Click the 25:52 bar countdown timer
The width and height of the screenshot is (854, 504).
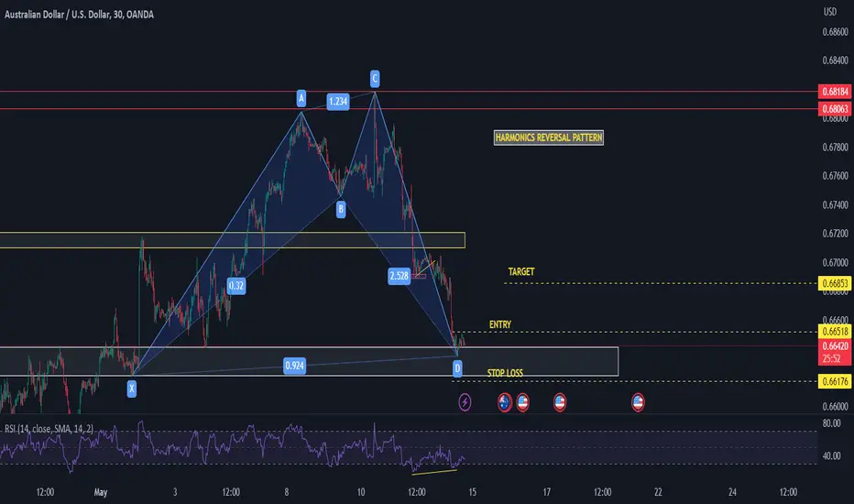pos(832,358)
